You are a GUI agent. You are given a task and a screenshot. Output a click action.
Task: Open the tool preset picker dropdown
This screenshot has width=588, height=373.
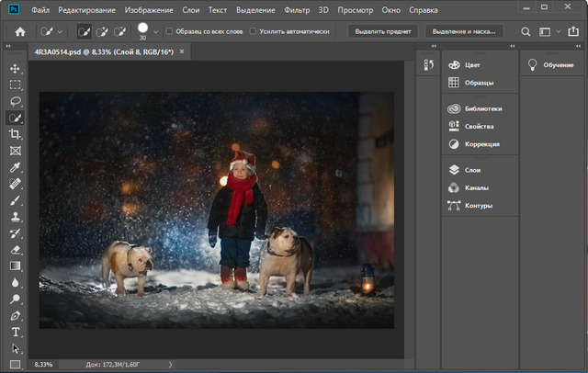[62, 31]
